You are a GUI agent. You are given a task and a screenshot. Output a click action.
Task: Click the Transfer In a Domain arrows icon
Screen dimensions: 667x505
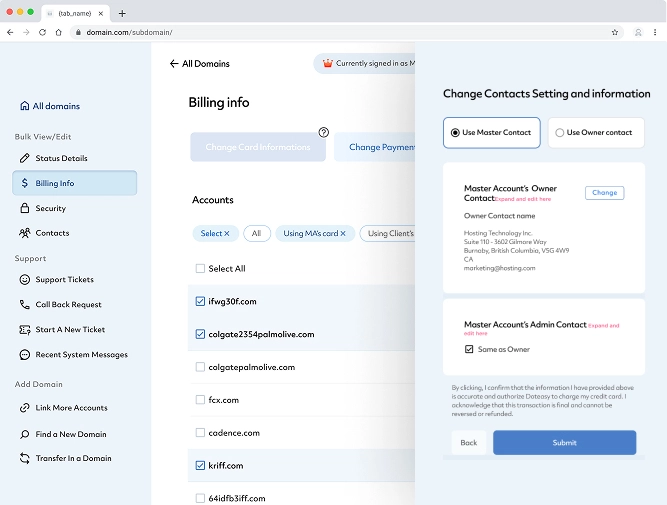coord(25,458)
